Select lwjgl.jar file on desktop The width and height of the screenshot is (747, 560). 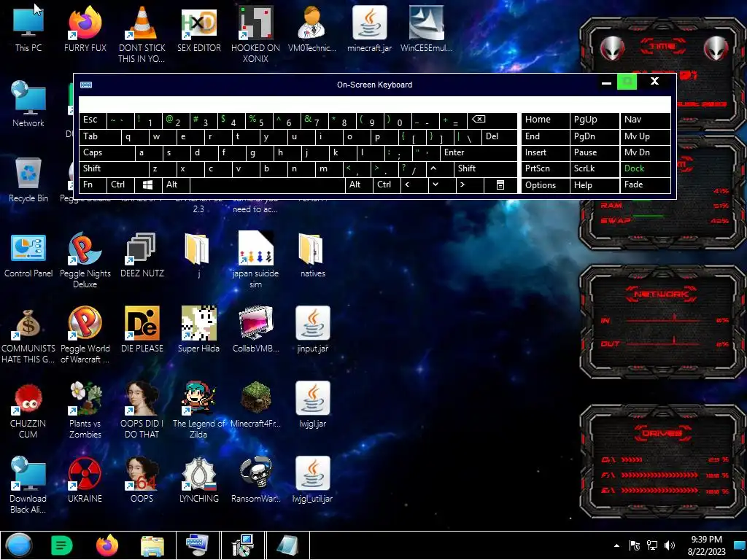click(x=312, y=405)
